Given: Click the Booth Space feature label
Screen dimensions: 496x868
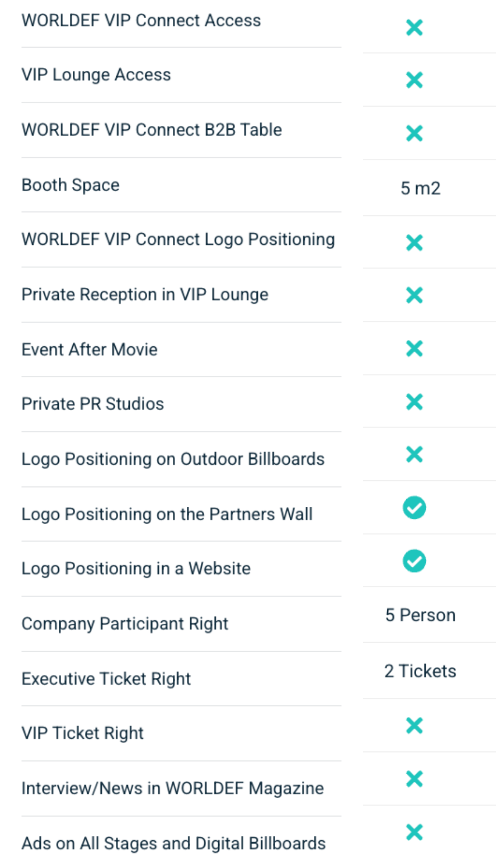Looking at the screenshot, I should [71, 185].
